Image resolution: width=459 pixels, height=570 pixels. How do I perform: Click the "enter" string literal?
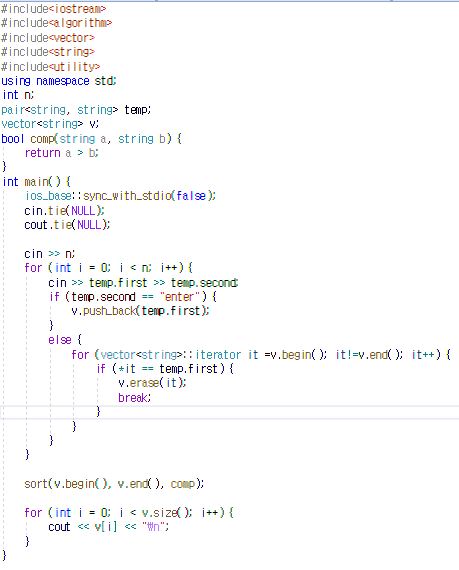click(x=180, y=297)
